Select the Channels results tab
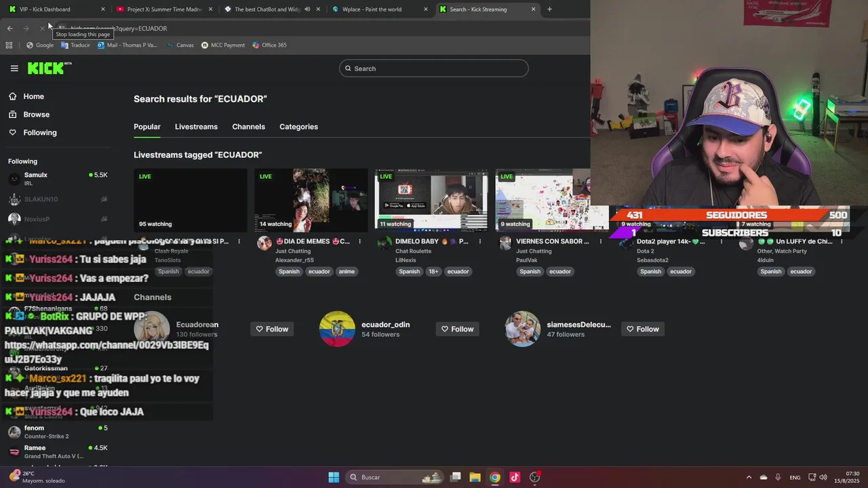 click(248, 127)
